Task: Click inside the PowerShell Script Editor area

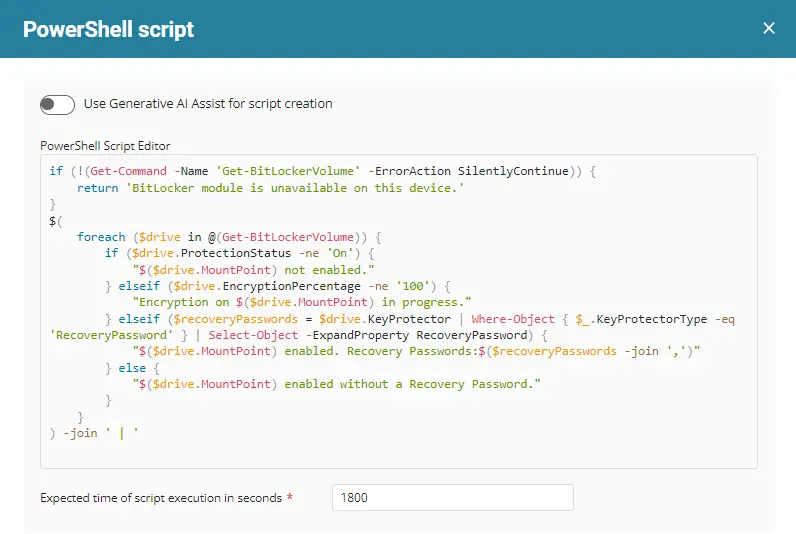Action: tap(399, 311)
